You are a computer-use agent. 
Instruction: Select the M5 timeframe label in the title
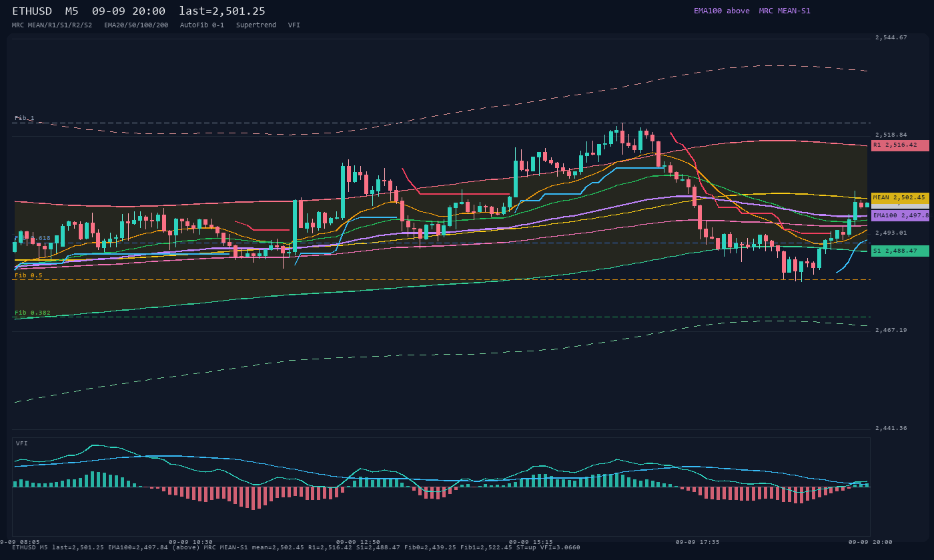coord(72,11)
